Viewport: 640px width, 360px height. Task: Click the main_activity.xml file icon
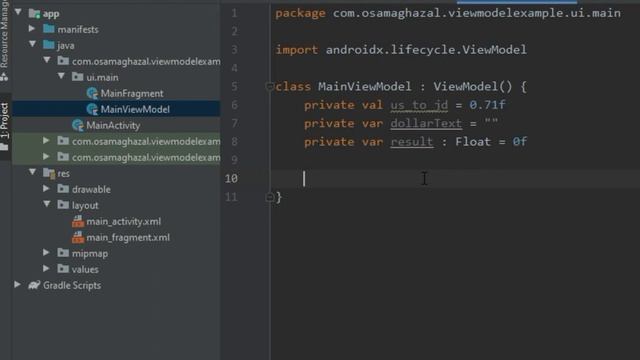click(x=78, y=222)
